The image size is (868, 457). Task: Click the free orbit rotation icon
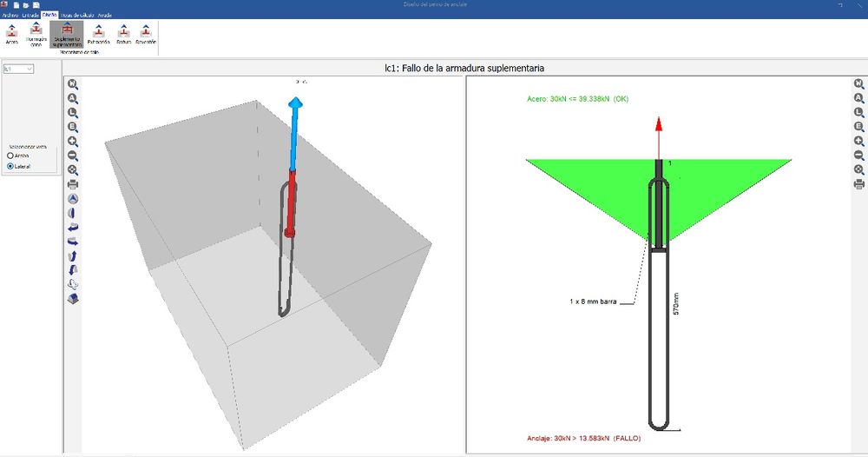coord(73,285)
